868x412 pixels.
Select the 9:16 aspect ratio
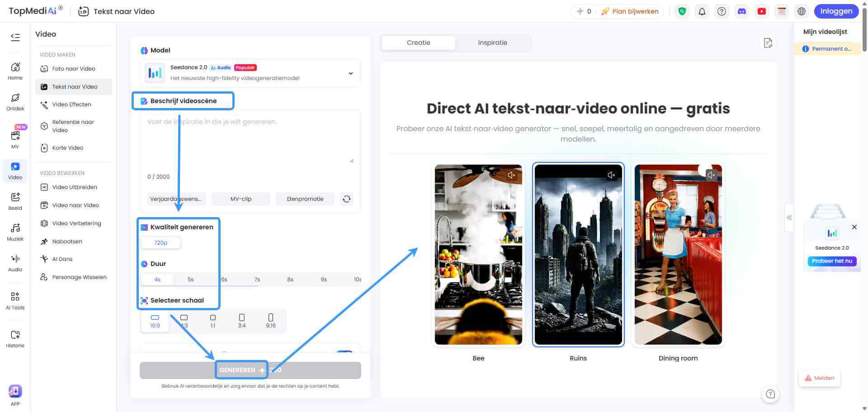click(270, 321)
